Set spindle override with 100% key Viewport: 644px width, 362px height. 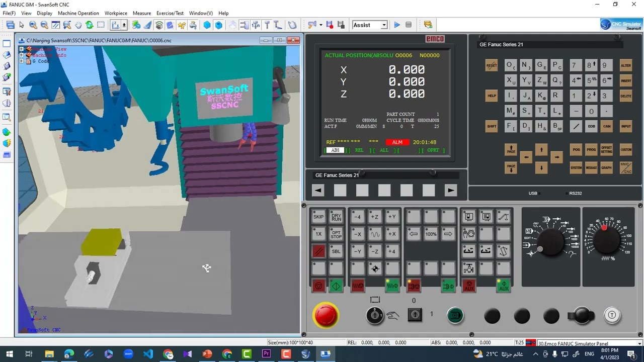click(431, 234)
